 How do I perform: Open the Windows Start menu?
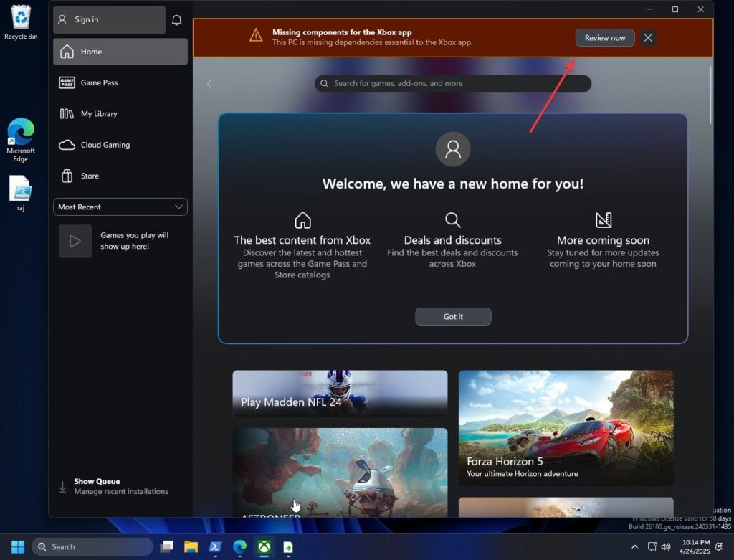18,546
